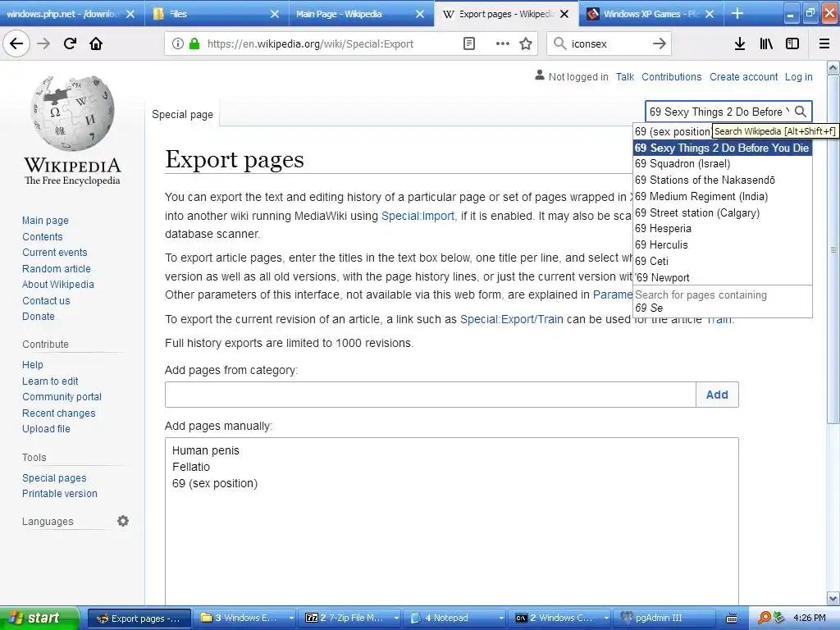Click the Add pages manually text area

tap(452, 521)
